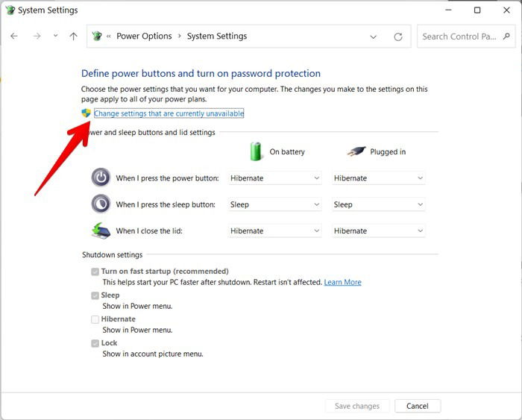522x420 pixels.
Task: Go up one level with Up arrow
Action: tap(74, 36)
